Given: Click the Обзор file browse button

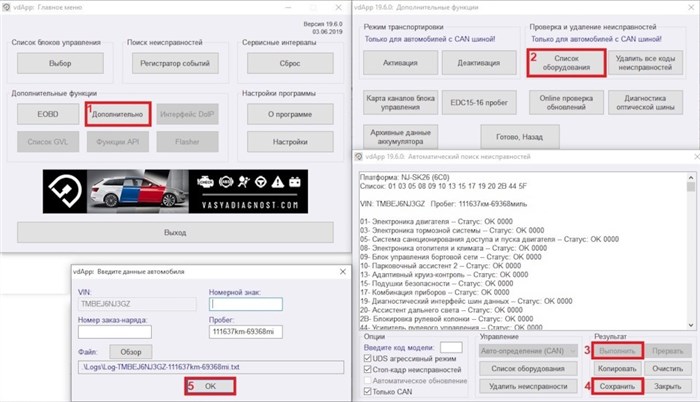Looking at the screenshot, I should click(129, 352).
